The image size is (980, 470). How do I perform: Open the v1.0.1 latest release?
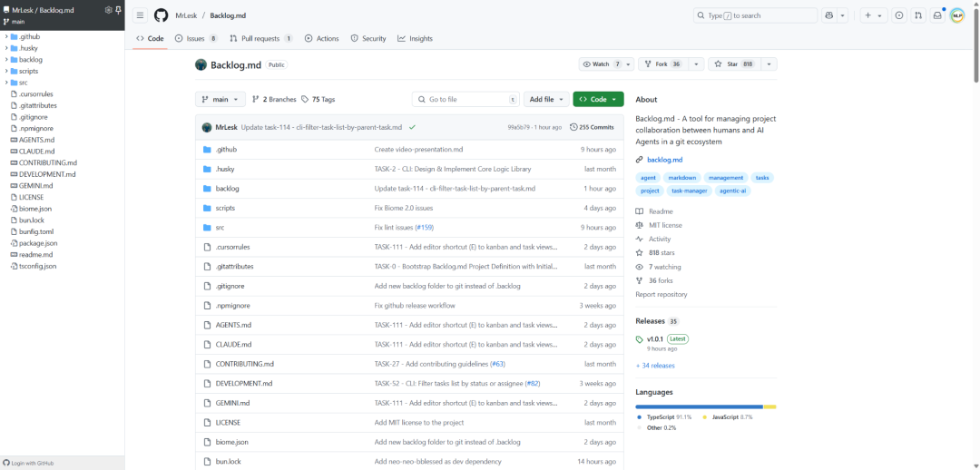pyautogui.click(x=656, y=338)
